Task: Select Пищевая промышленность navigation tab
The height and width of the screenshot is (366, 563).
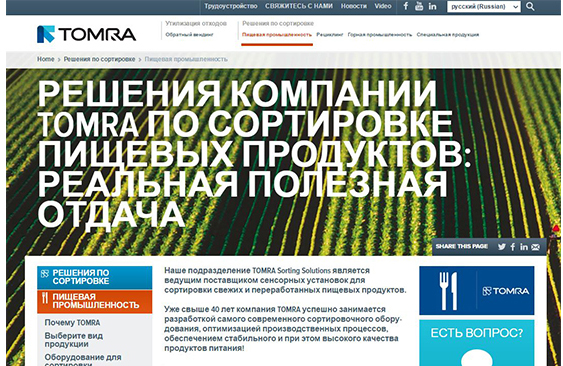Action: (277, 35)
